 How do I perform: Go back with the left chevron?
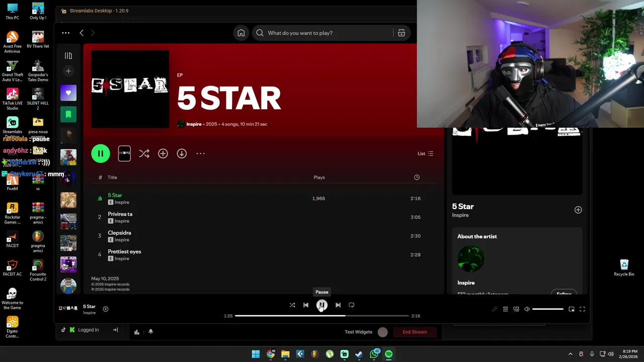tap(82, 33)
